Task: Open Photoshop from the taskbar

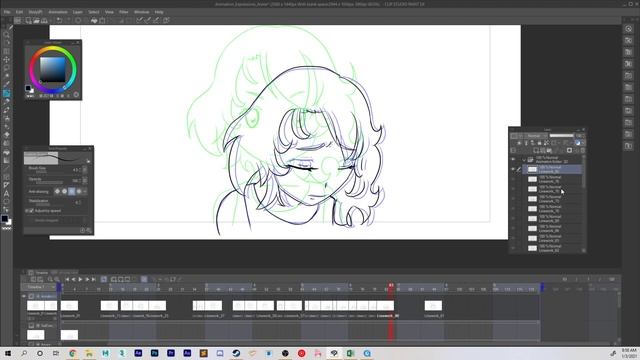Action: tap(154, 353)
